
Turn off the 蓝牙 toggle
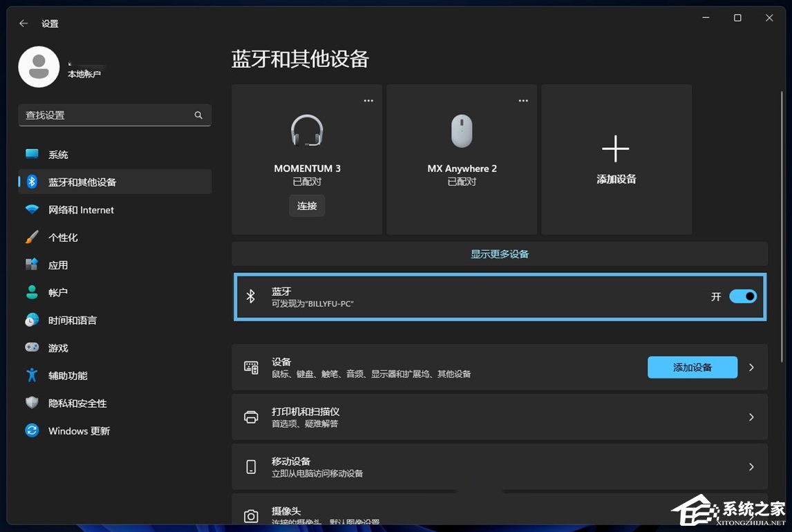click(x=743, y=296)
